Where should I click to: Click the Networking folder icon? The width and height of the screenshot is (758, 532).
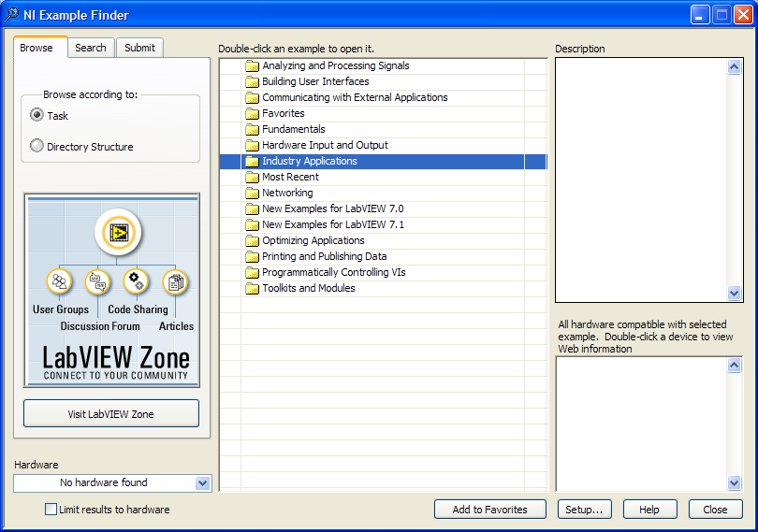[252, 193]
